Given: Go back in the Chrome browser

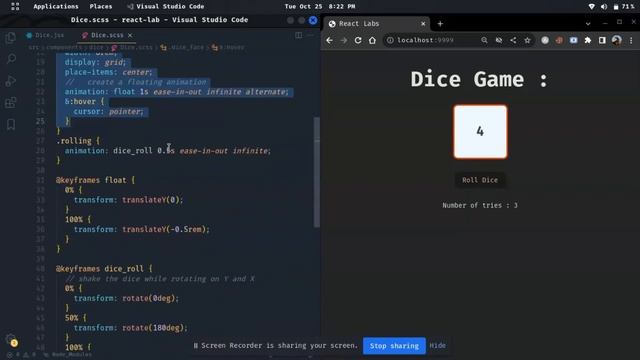Looking at the screenshot, I should [329, 40].
